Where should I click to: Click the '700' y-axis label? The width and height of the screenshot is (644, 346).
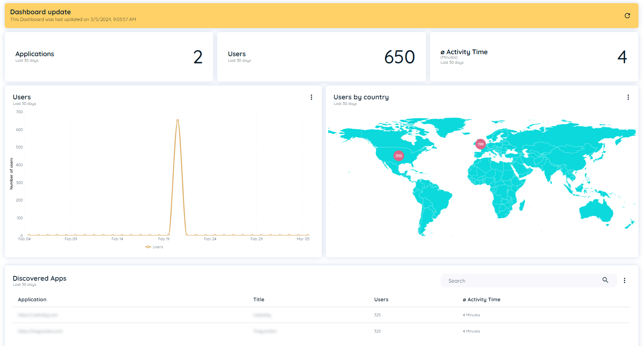click(x=19, y=112)
